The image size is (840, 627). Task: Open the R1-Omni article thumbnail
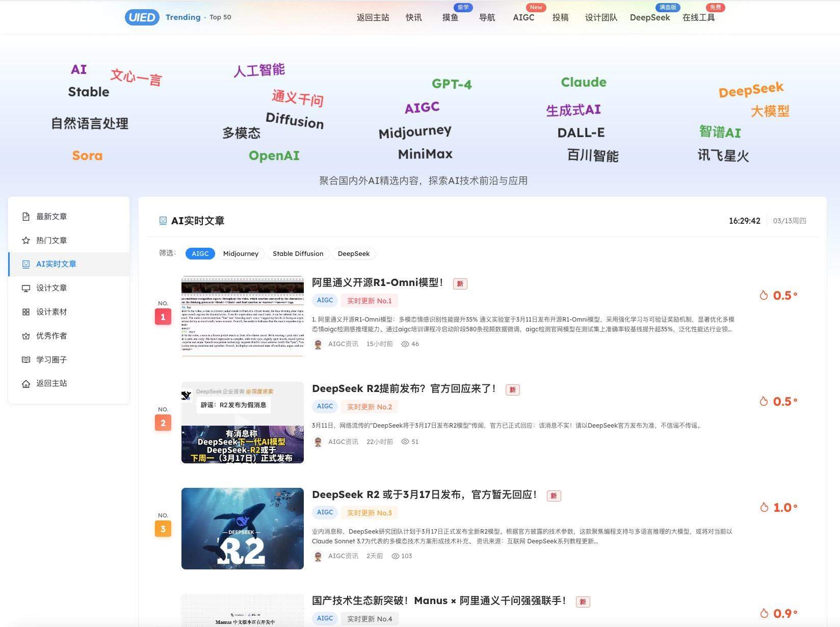click(x=243, y=316)
